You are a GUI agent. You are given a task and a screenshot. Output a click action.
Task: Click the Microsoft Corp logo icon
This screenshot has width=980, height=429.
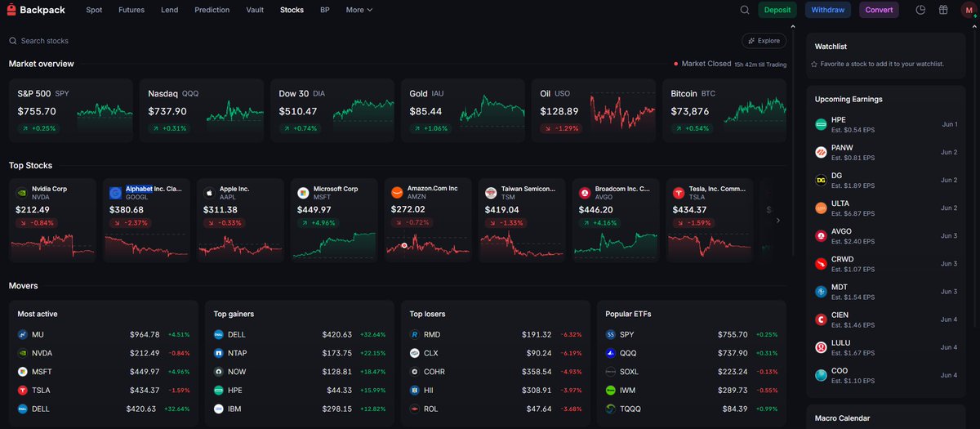point(303,193)
